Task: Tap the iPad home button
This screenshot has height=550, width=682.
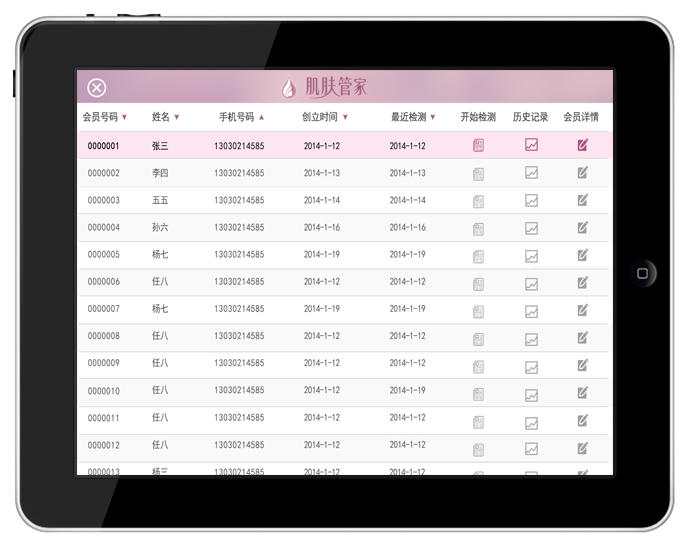Action: click(642, 272)
